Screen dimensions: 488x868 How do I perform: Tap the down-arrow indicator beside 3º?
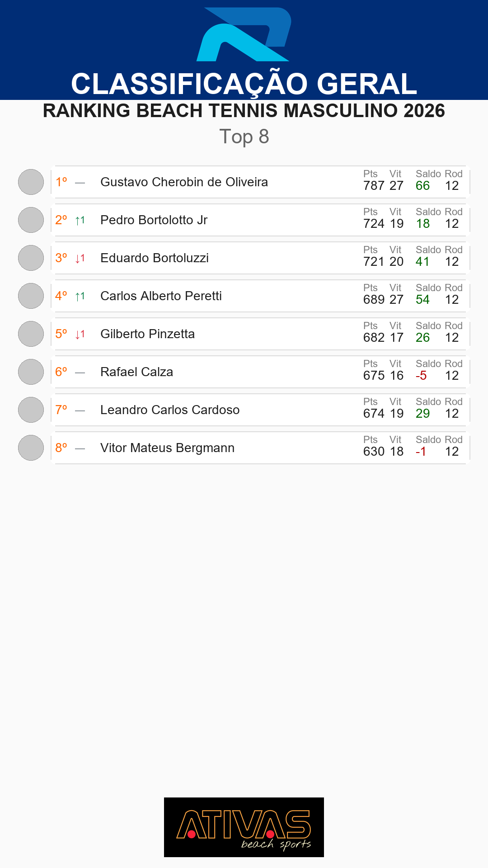(x=80, y=258)
